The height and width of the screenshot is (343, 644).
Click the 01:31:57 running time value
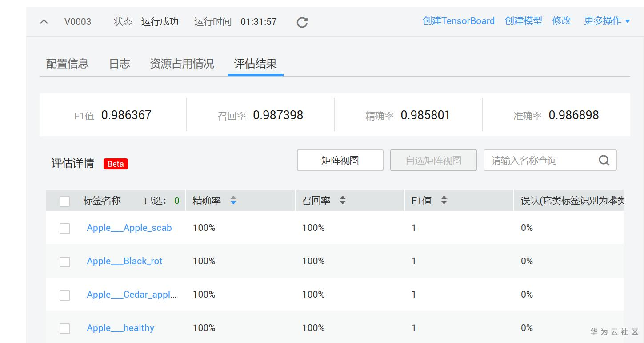[x=259, y=21]
